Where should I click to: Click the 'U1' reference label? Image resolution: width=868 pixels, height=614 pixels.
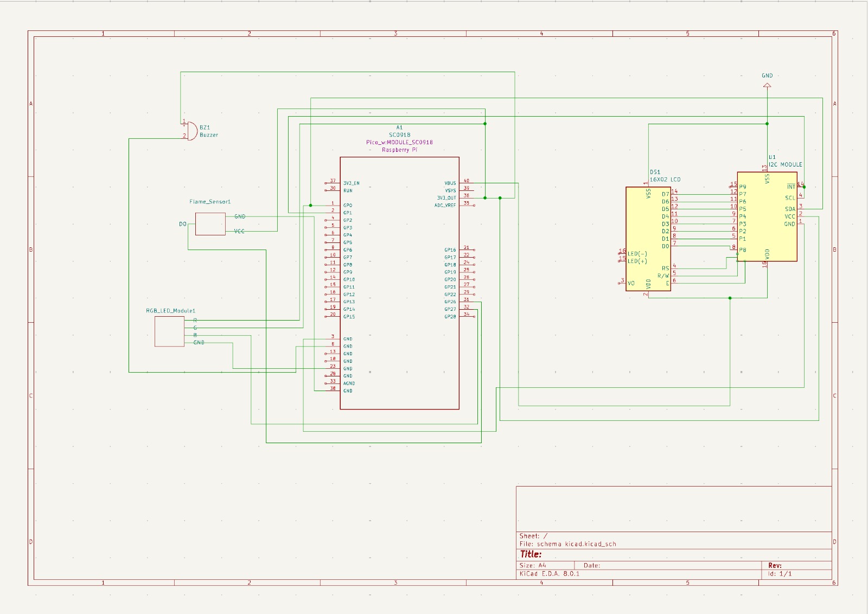pyautogui.click(x=772, y=157)
